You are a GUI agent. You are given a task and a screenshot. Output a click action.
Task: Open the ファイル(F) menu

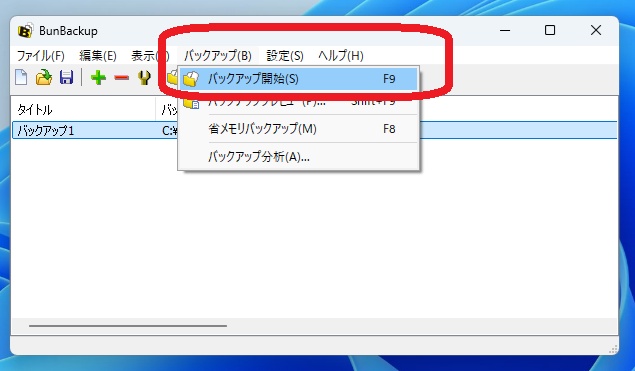pos(40,55)
